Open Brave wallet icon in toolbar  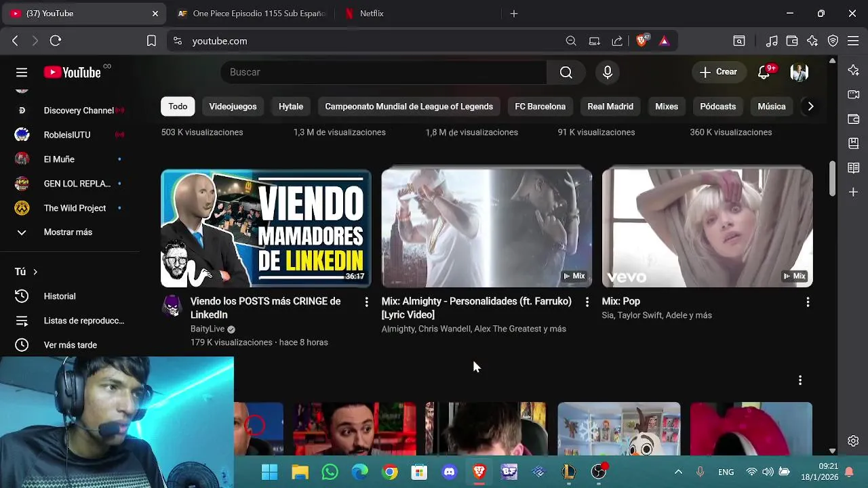click(x=792, y=41)
